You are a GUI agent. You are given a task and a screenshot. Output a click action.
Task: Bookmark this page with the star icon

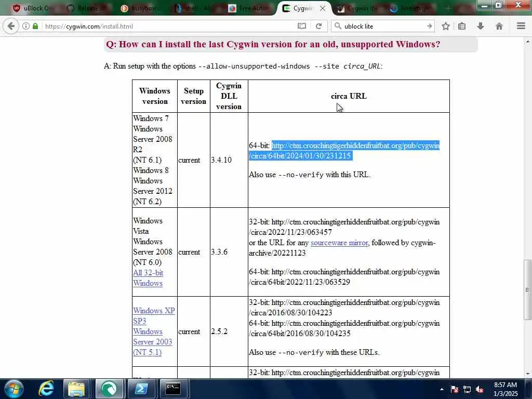pyautogui.click(x=446, y=26)
